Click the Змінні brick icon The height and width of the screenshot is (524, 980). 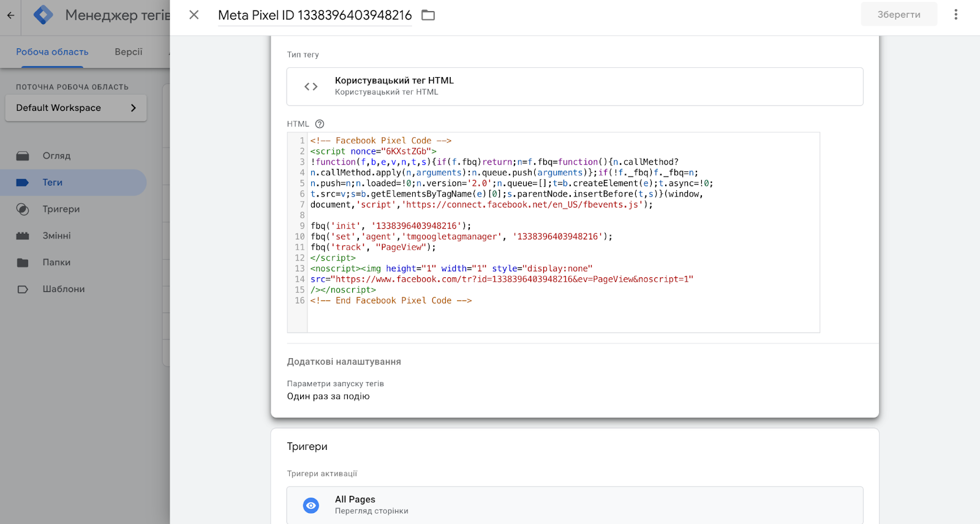pyautogui.click(x=23, y=236)
